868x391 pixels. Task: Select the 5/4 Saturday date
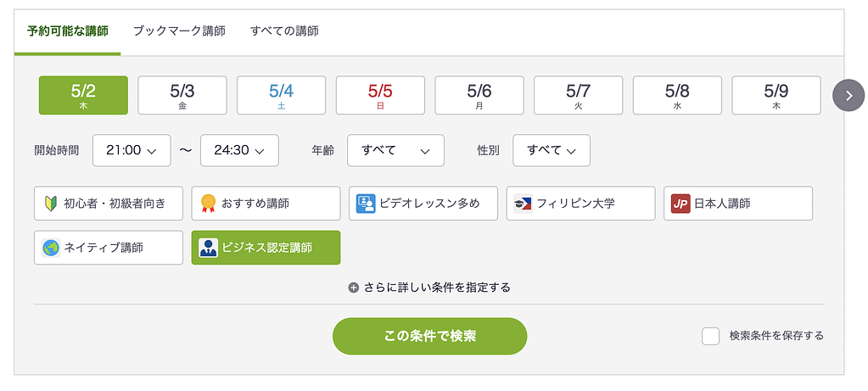coord(281,95)
